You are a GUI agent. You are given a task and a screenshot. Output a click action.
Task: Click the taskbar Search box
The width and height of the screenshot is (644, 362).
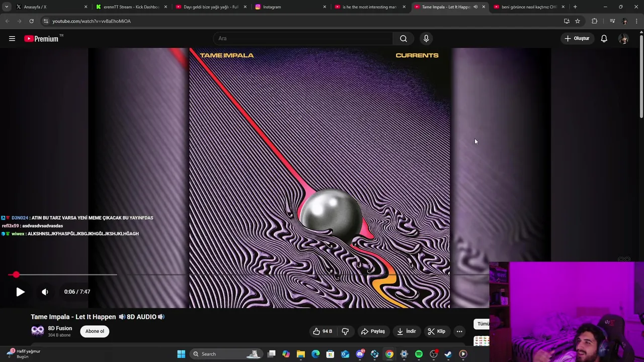(226, 354)
